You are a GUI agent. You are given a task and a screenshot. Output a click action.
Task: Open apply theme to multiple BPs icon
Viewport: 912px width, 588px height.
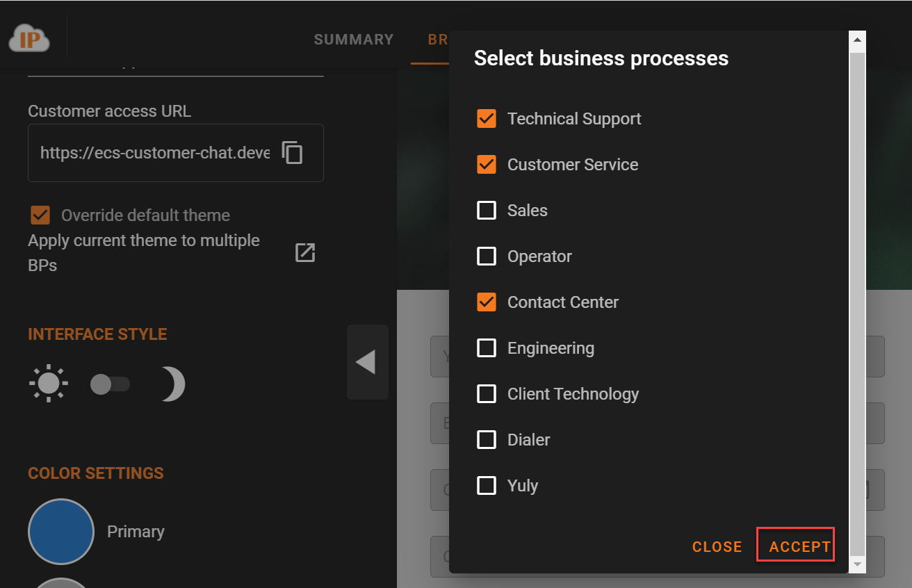click(x=305, y=252)
